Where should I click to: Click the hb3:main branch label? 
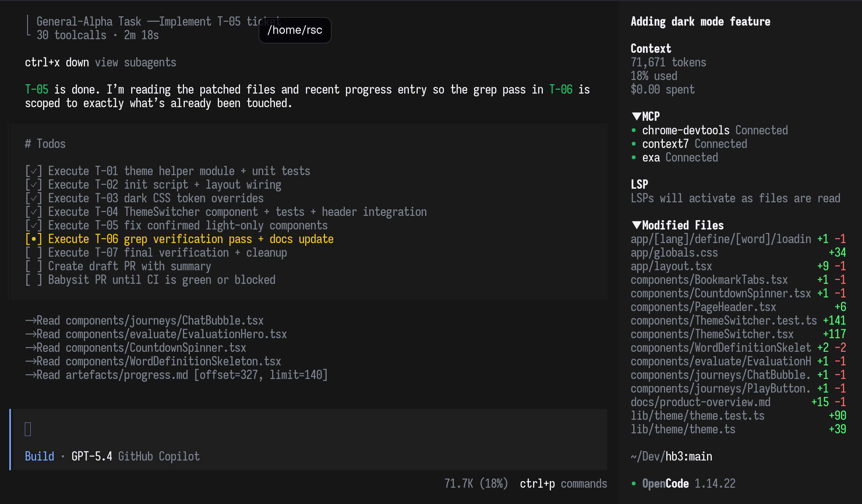click(688, 456)
